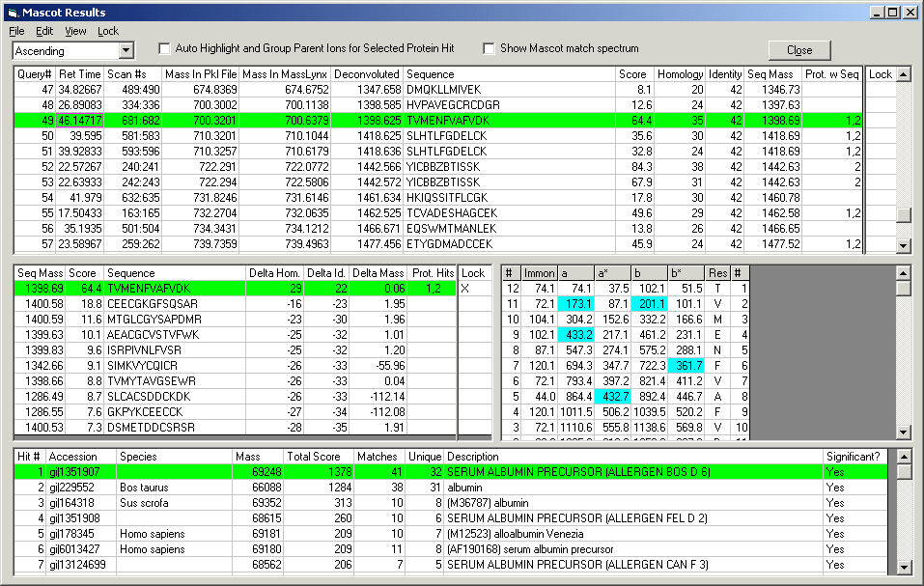This screenshot has width=924, height=586.
Task: Click up arrow of ion table scrollbar
Action: [x=904, y=273]
